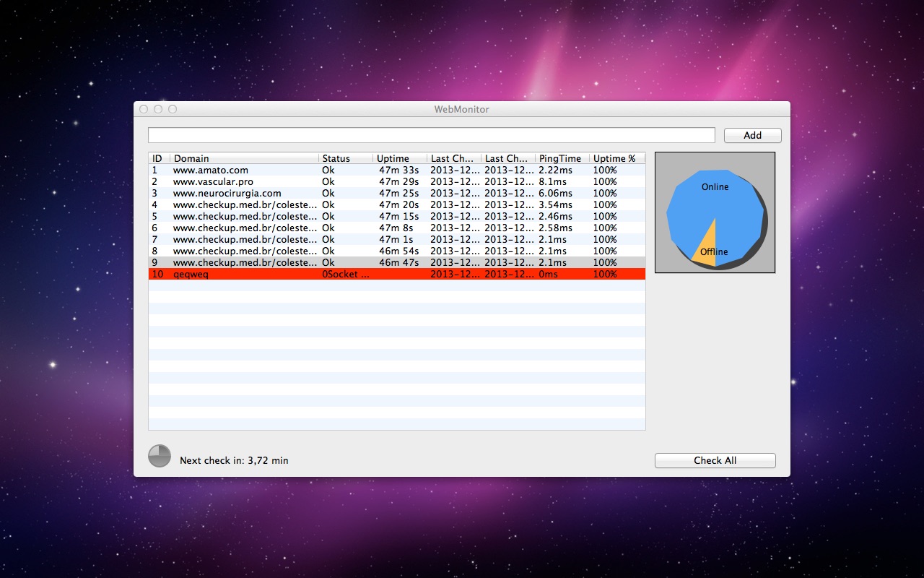Select the www.vascular.pro row
Image resolution: width=924 pixels, height=578 pixels.
click(x=213, y=181)
